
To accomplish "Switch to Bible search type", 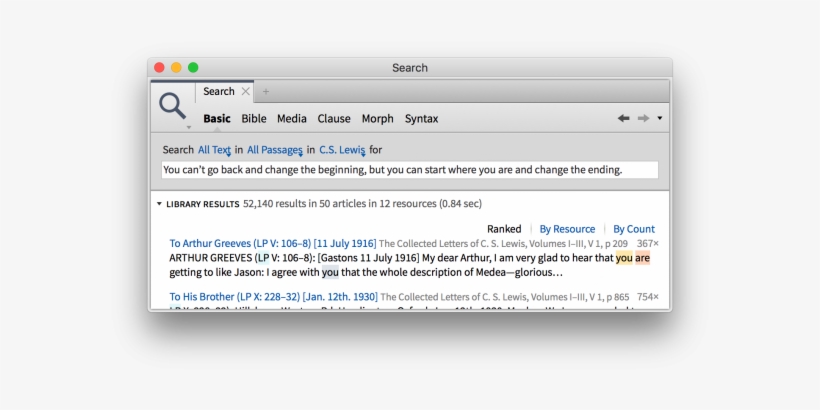I will click(254, 119).
